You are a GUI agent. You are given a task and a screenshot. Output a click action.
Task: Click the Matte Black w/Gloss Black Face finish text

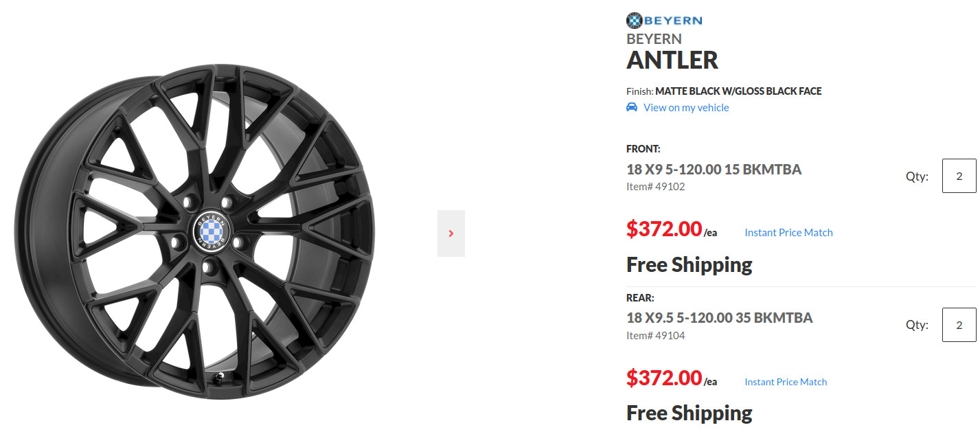tap(738, 91)
